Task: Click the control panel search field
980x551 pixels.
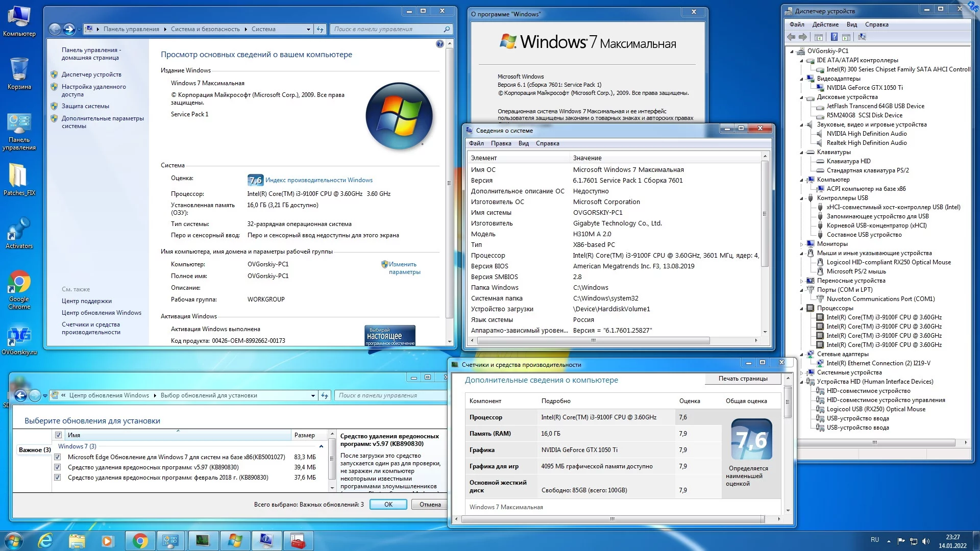Action: click(x=388, y=29)
